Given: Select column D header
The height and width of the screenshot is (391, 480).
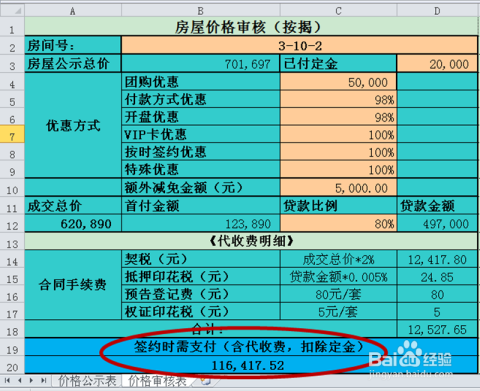Looking at the screenshot, I should pyautogui.click(x=437, y=11).
